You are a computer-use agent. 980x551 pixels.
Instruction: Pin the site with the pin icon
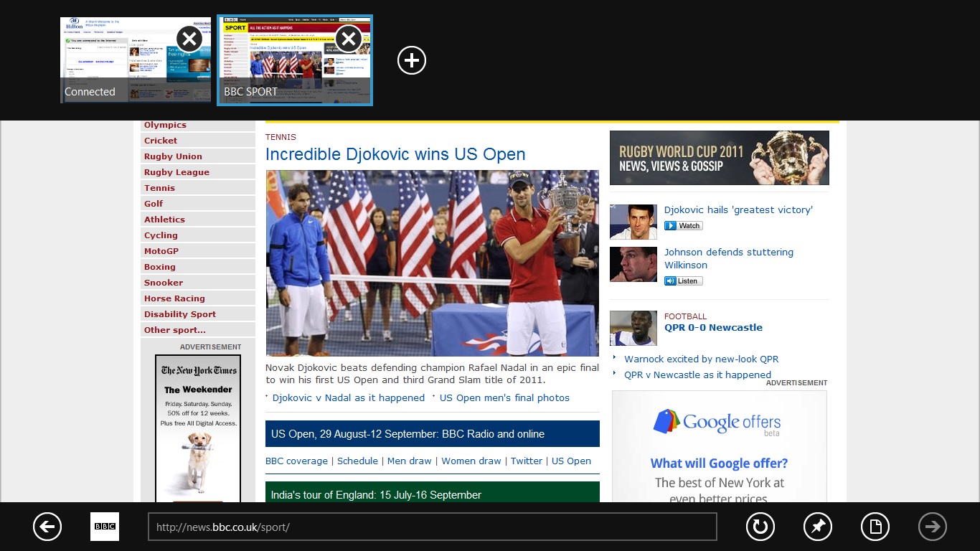pyautogui.click(x=818, y=527)
